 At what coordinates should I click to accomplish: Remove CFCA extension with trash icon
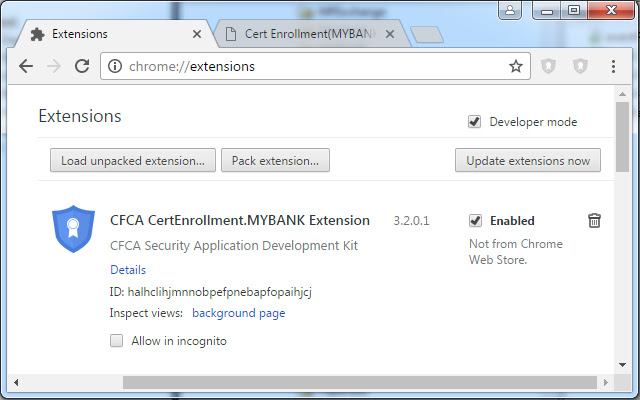(594, 220)
